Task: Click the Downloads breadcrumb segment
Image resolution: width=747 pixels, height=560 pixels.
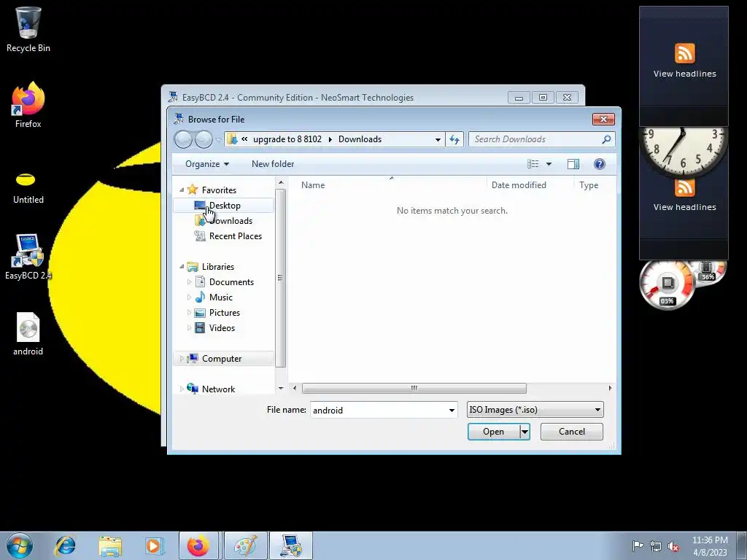Action: tap(360, 139)
